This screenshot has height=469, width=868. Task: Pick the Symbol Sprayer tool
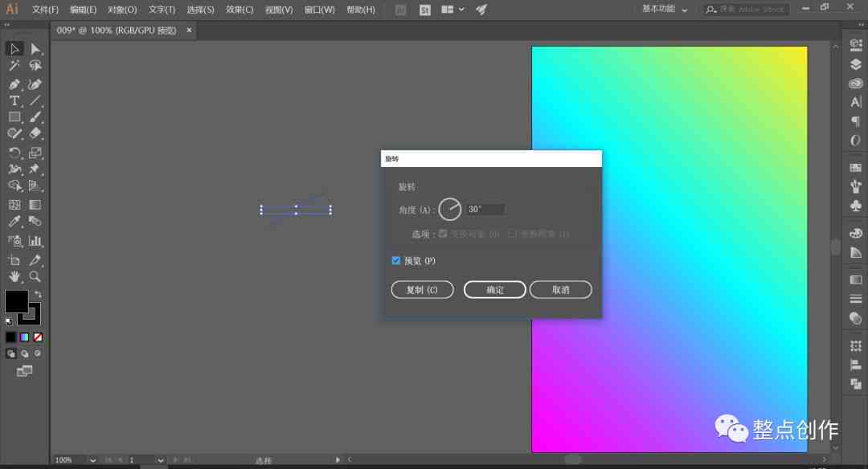point(14,241)
